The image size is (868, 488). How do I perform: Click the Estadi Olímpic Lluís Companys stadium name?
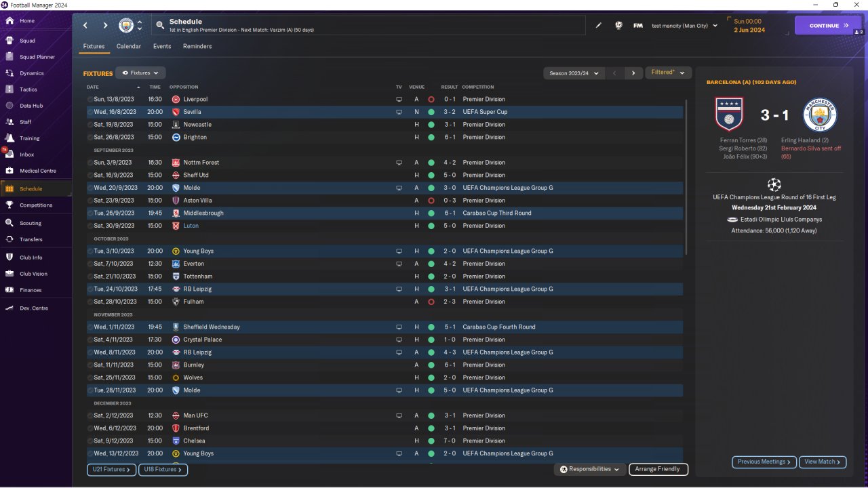coord(781,220)
